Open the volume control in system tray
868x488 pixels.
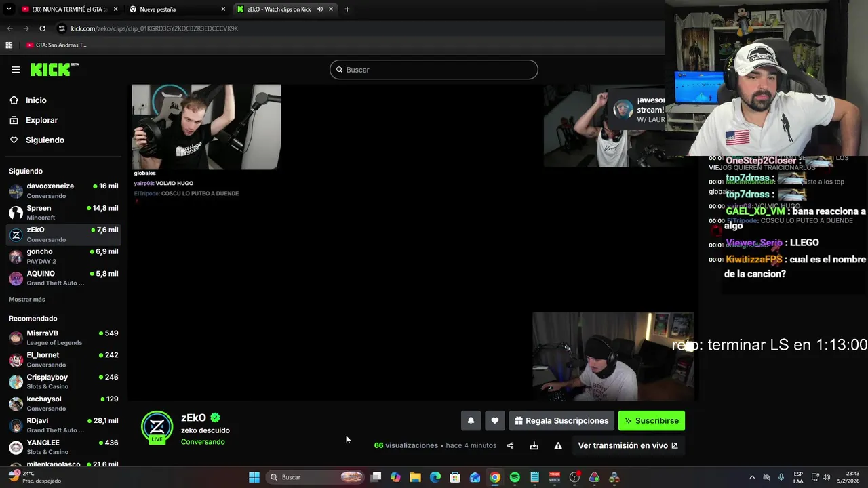pos(826,477)
